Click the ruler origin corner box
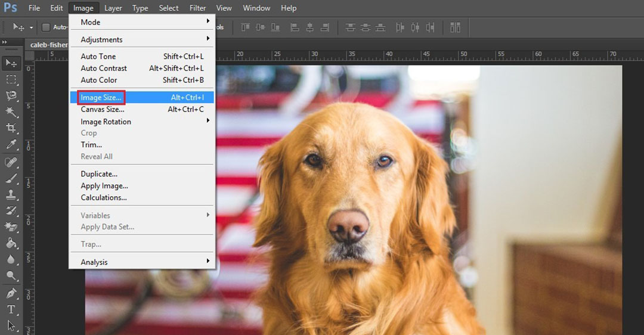The height and width of the screenshot is (335, 644). pyautogui.click(x=30, y=55)
